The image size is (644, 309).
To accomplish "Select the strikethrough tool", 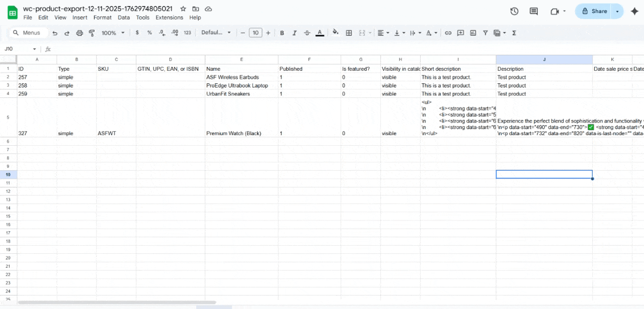I will (x=307, y=33).
